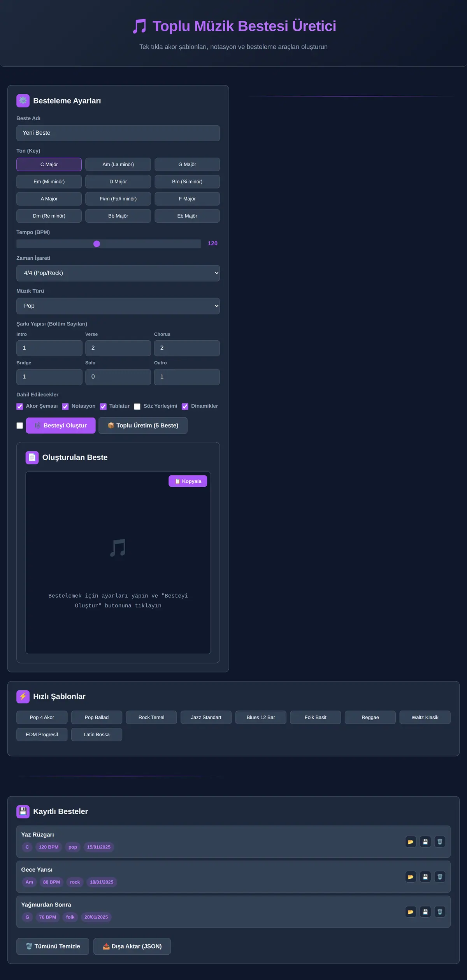Choose the D Majör key
Screen dimensions: 467x980
[x=118, y=181]
